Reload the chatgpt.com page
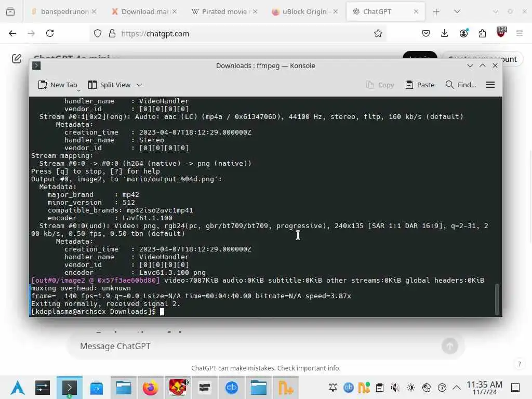Screen dimensions: 532x399 (x=50, y=33)
